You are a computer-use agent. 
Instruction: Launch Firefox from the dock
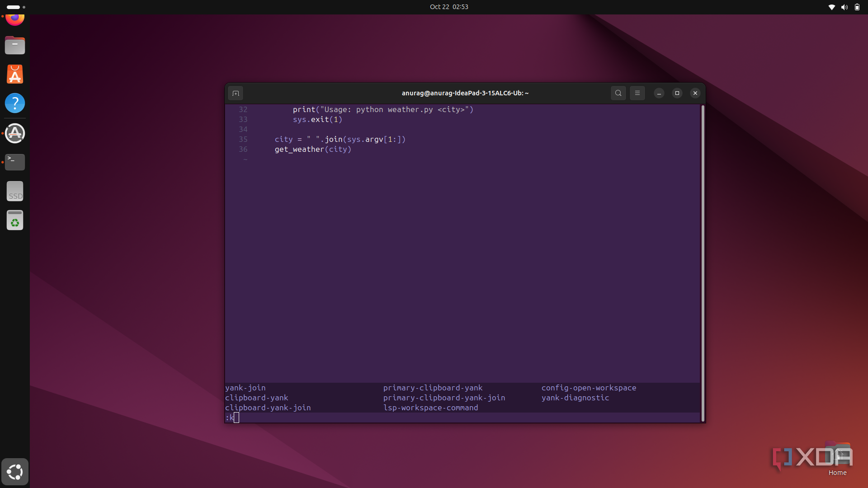pos(15,19)
